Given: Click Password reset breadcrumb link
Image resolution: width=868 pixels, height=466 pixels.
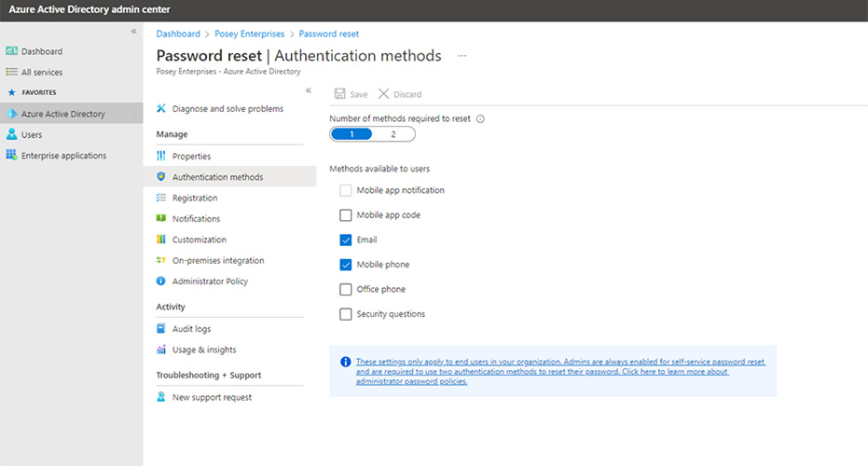Looking at the screenshot, I should coord(329,34).
